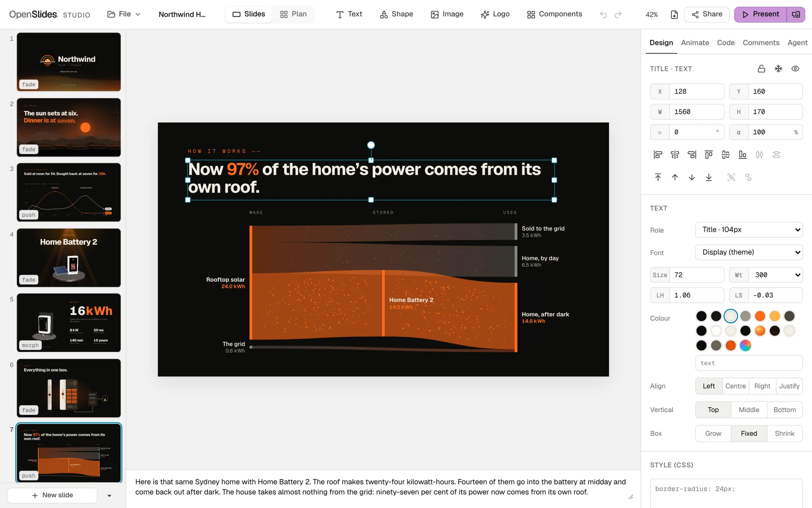The image size is (812, 508).
Task: Align selection to right edge
Action: pos(692,154)
